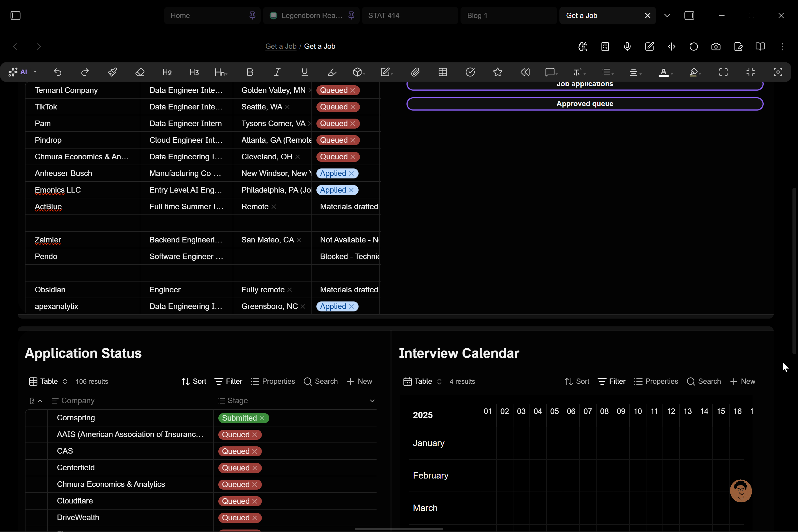
Task: Sort the Application Status table
Action: (x=194, y=381)
